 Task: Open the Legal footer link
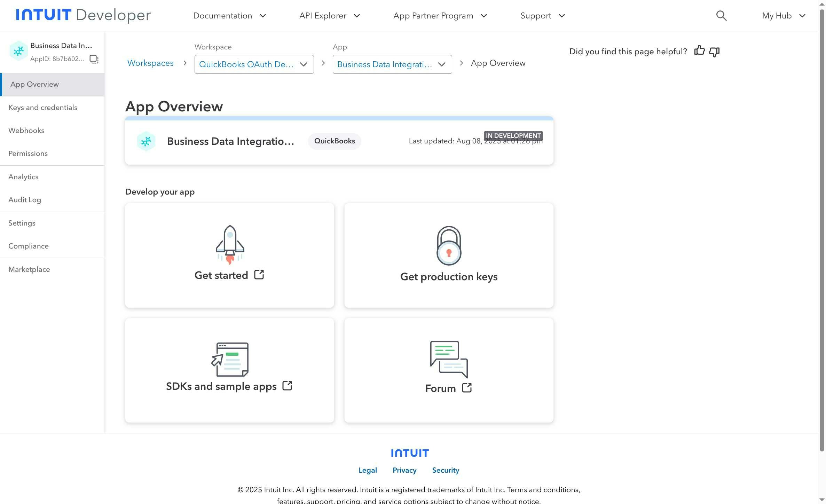point(368,470)
